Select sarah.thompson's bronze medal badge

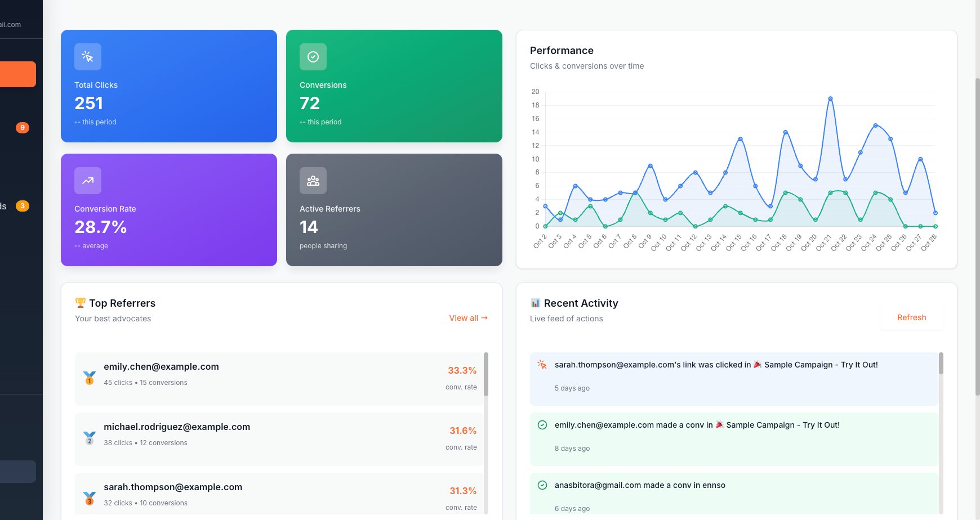tap(89, 496)
